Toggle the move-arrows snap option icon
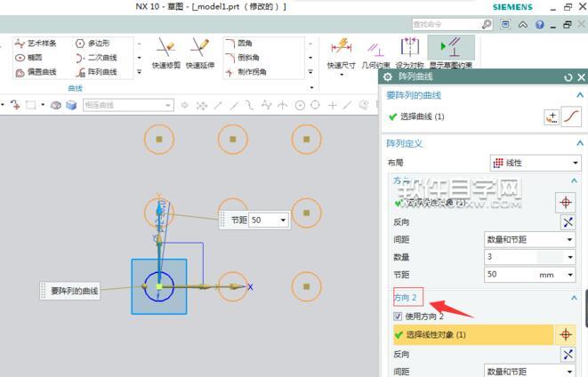The height and width of the screenshot is (377, 588). [x=202, y=106]
